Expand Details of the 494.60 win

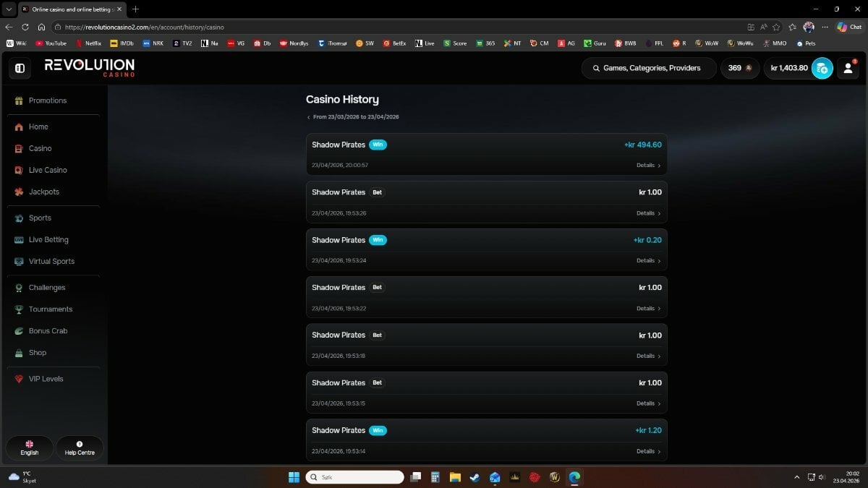pyautogui.click(x=648, y=166)
